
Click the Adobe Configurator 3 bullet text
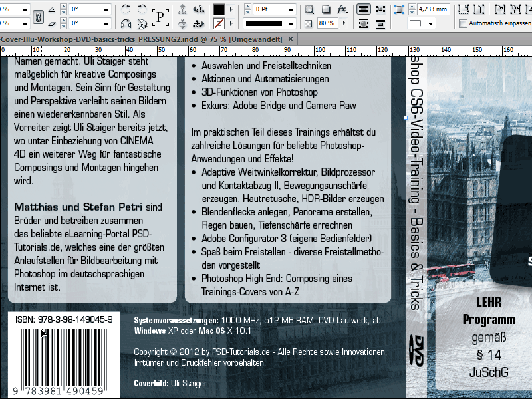coord(287,239)
